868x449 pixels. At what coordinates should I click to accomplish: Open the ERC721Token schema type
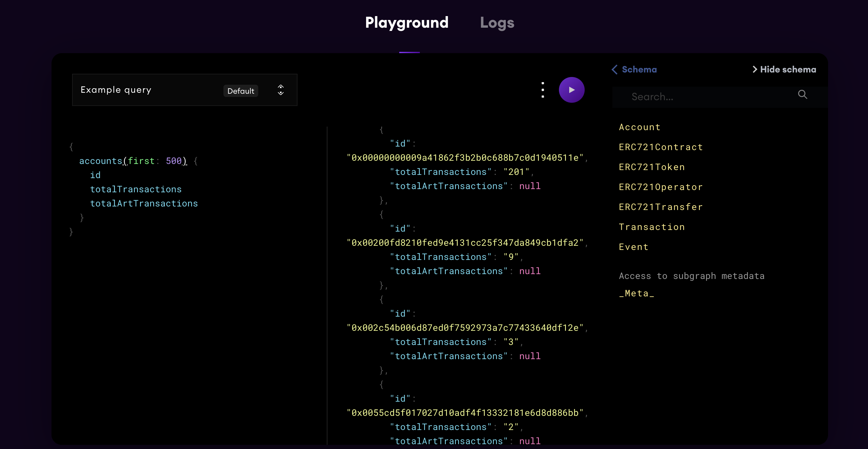tap(652, 167)
